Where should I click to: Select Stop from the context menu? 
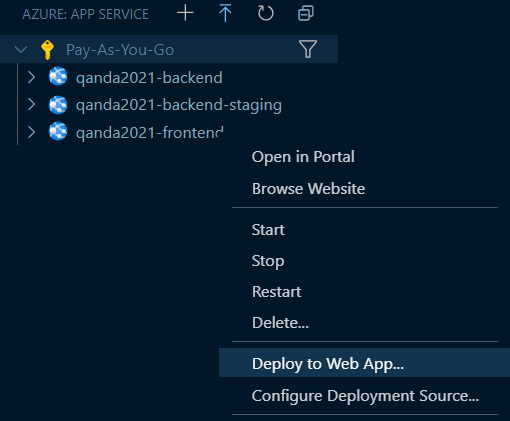click(268, 261)
